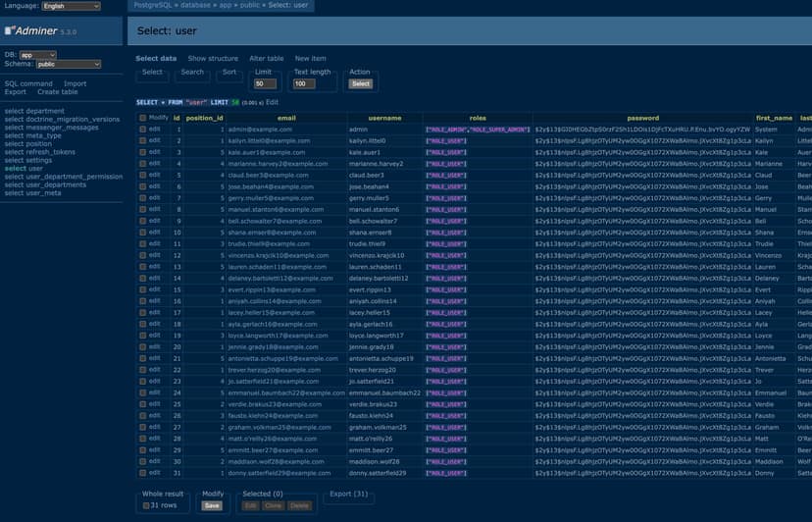
Task: Sort by the username column header
Action: (384, 118)
